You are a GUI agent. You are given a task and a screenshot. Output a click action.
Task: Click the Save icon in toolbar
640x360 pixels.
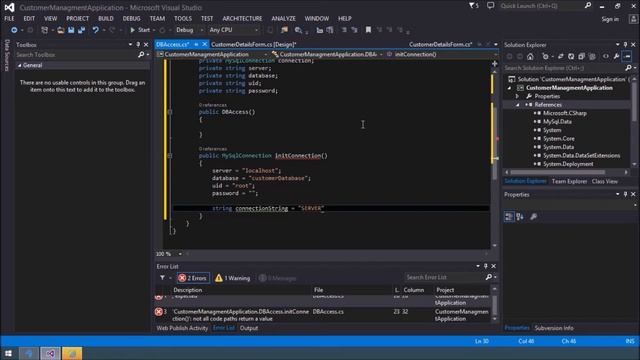click(x=71, y=30)
